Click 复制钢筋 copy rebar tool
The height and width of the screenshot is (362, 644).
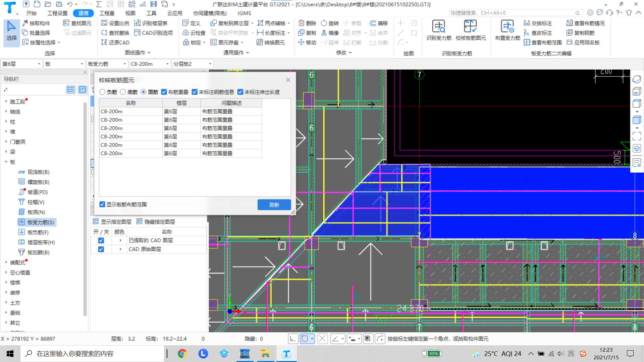tap(581, 33)
